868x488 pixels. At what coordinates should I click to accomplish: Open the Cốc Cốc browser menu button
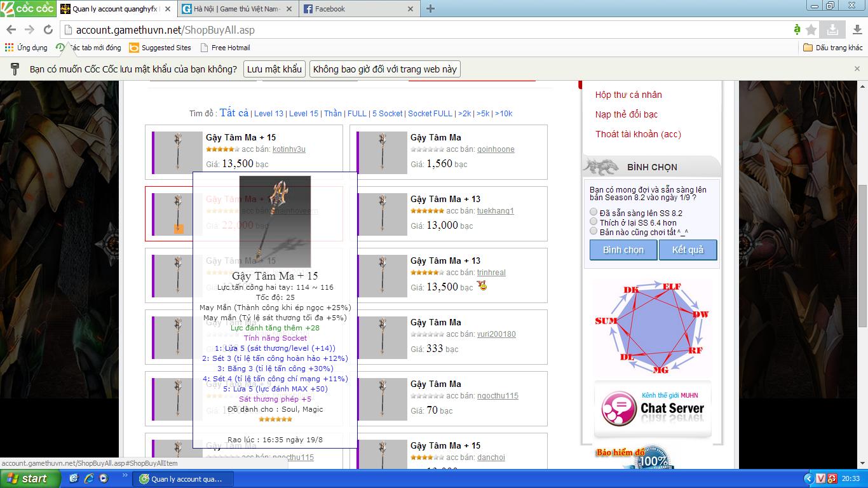[x=28, y=8]
